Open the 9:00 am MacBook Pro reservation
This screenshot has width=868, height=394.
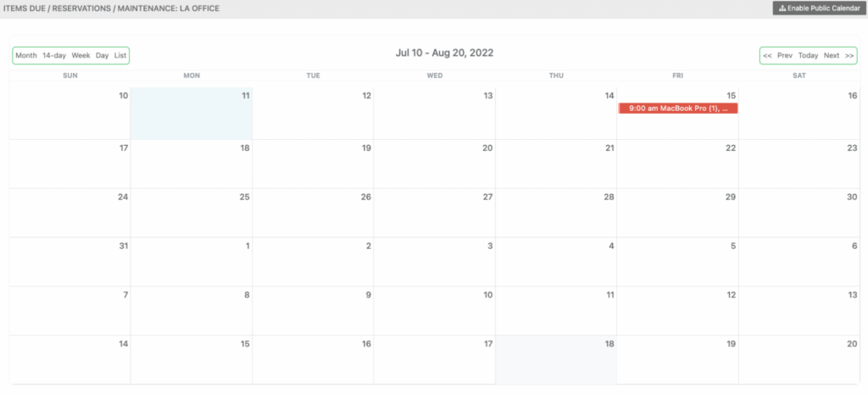(677, 108)
